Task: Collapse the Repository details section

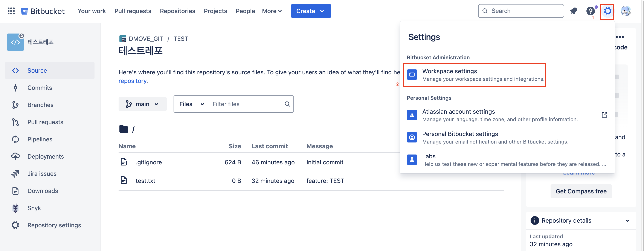Action: (x=627, y=220)
